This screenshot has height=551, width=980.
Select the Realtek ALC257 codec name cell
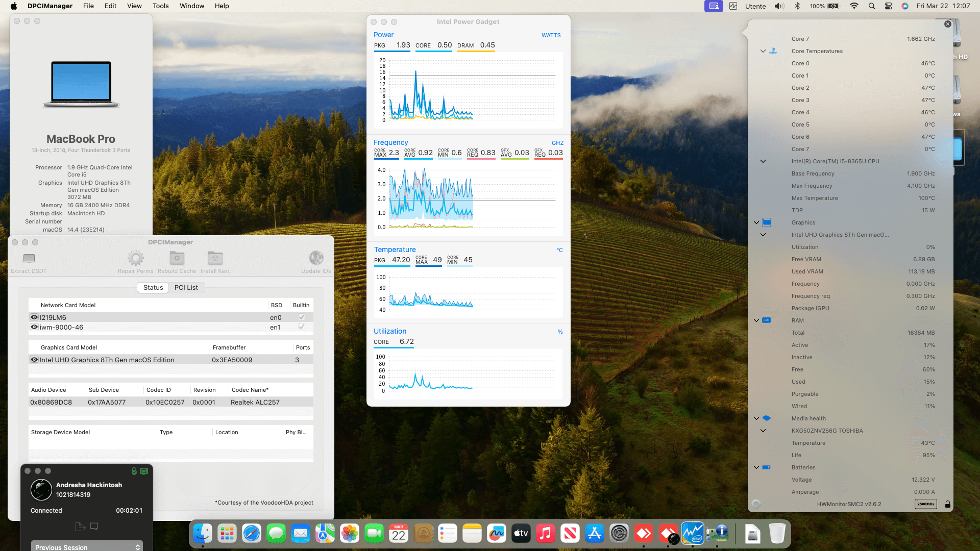(x=255, y=402)
